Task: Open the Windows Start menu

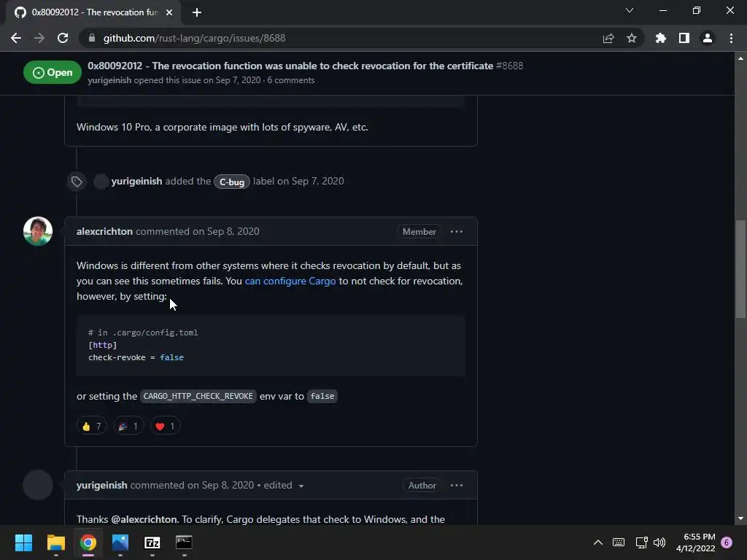Action: point(23,542)
